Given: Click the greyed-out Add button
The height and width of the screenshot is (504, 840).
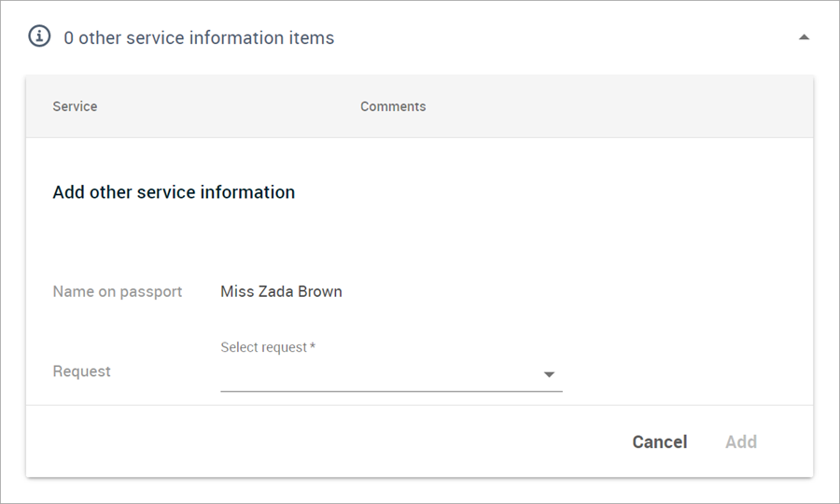Looking at the screenshot, I should point(741,441).
